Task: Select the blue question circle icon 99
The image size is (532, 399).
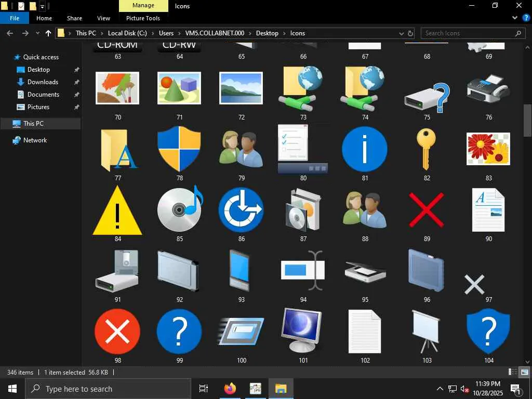Action: (x=179, y=331)
